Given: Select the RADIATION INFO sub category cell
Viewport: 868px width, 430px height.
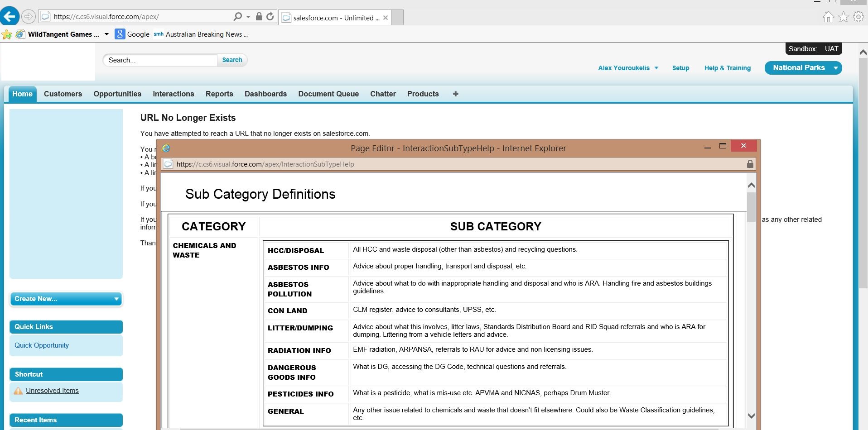Looking at the screenshot, I should click(306, 351).
